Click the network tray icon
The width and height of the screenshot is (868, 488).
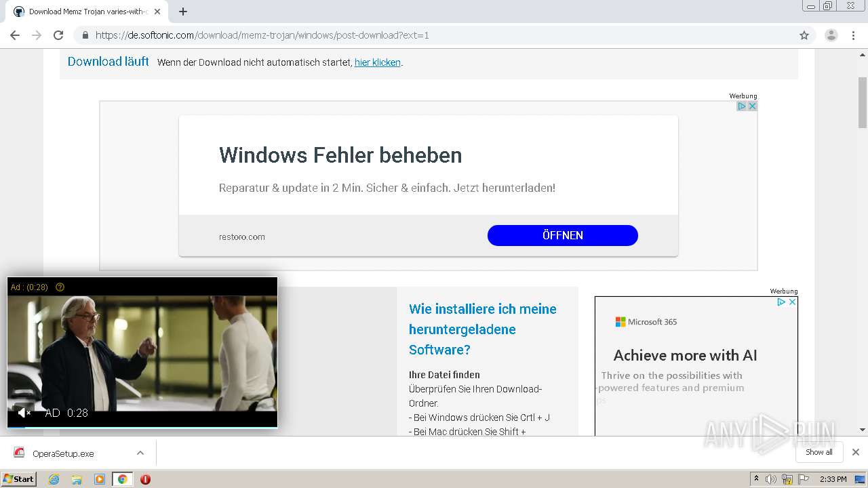coord(787,479)
